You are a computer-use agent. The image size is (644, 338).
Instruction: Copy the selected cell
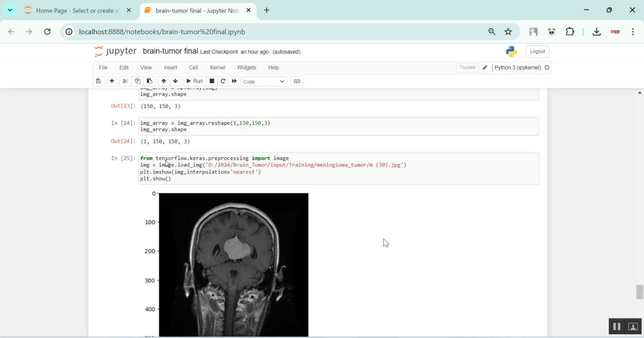137,81
